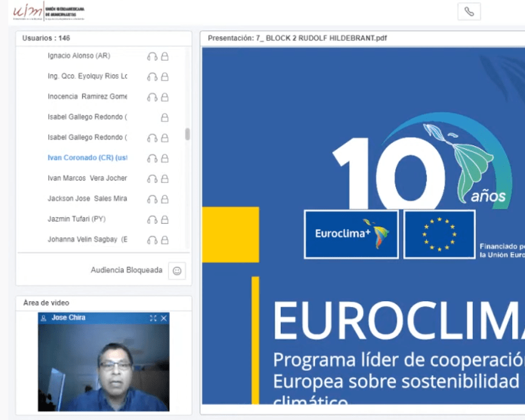Click lock icon for Ing. Qco. Eyolquy Rios
The height and width of the screenshot is (420, 525).
click(x=165, y=77)
